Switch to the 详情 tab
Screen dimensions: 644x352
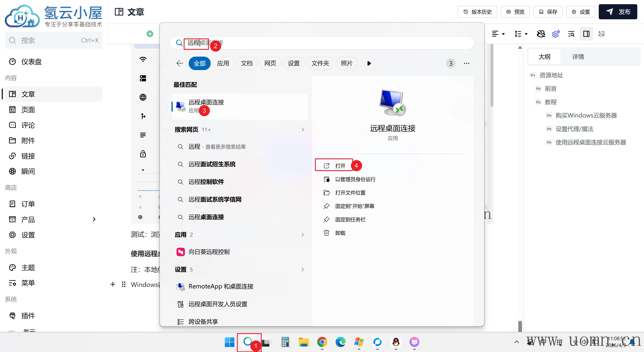coord(578,57)
